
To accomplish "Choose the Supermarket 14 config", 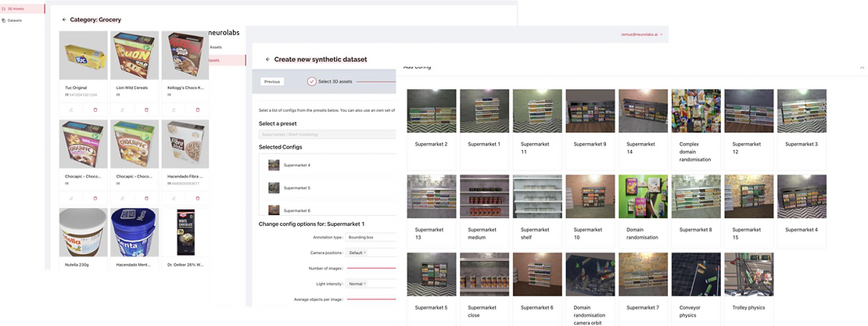I will point(643,129).
